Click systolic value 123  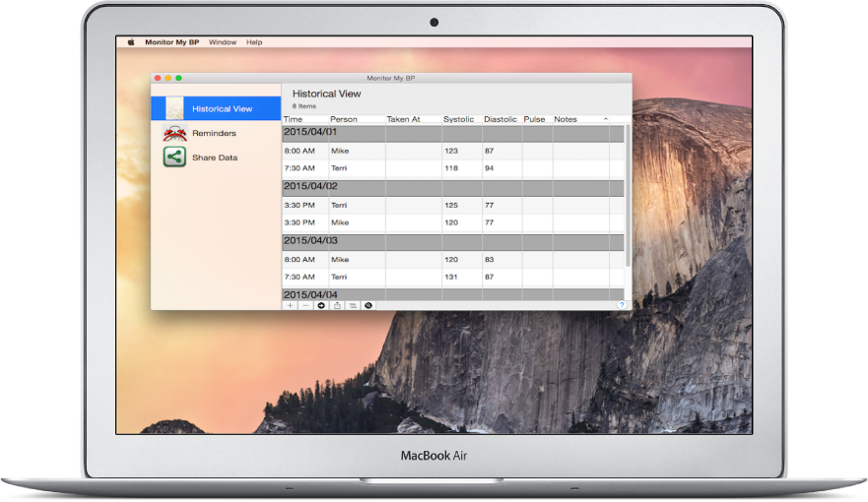pyautogui.click(x=451, y=151)
